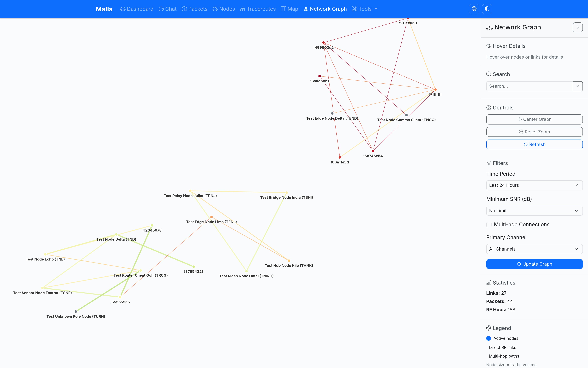The width and height of the screenshot is (588, 368).
Task: Select the Test Edge Node Delta node
Action: point(332,113)
